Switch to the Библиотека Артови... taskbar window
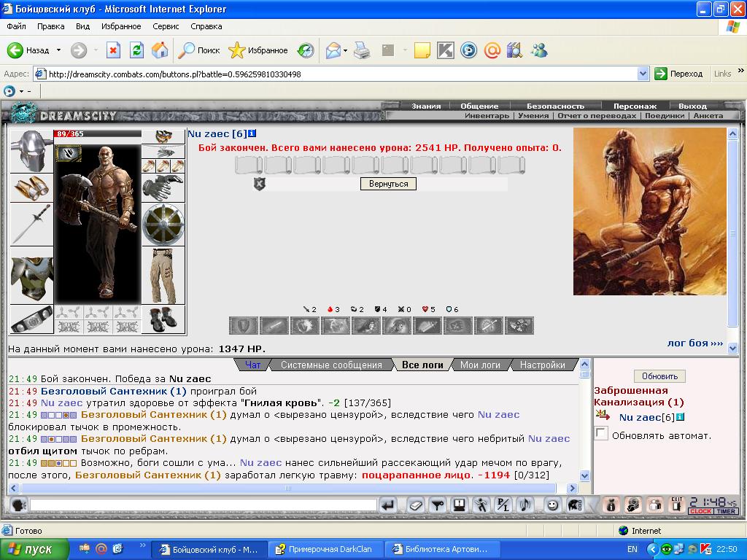The width and height of the screenshot is (747, 560). (x=441, y=549)
